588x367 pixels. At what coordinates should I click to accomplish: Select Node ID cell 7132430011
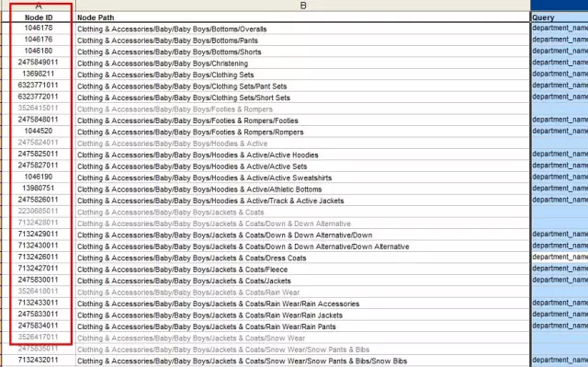39,246
